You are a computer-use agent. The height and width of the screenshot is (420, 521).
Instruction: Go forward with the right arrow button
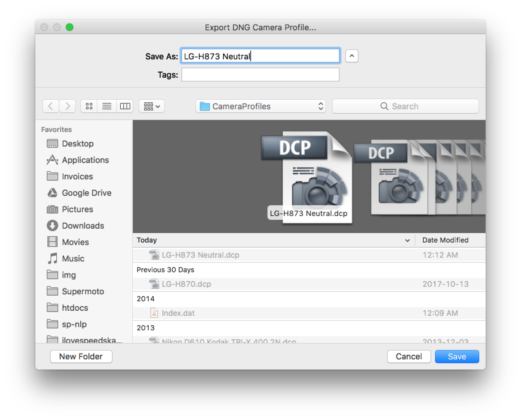point(67,106)
